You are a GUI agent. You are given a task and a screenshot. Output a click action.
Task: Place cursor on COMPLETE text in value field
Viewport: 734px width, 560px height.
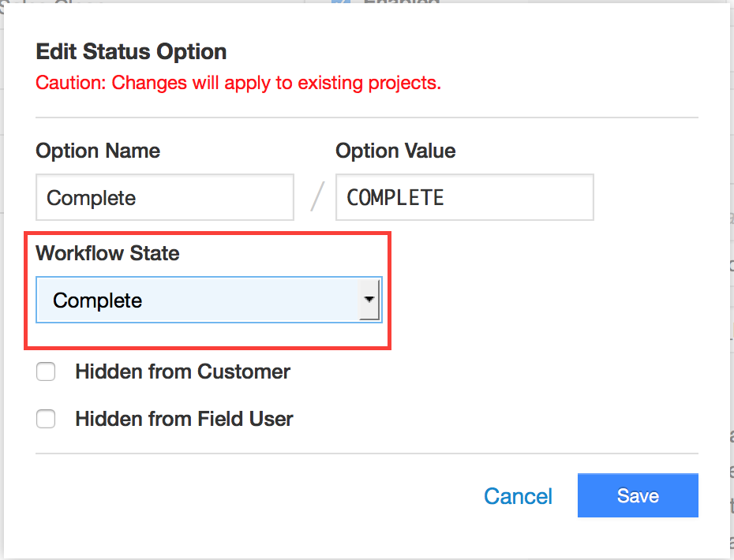(x=395, y=197)
